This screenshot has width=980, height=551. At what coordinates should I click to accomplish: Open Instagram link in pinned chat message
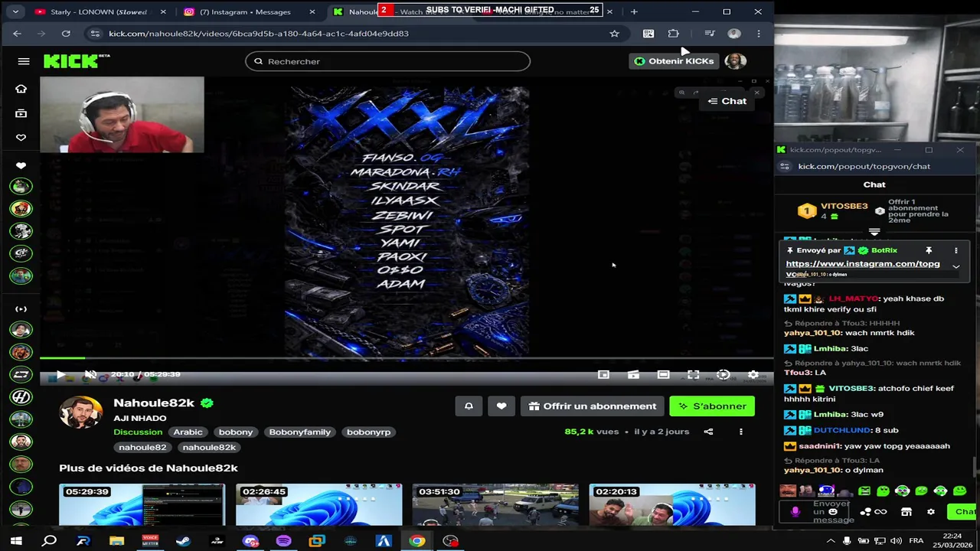click(863, 264)
